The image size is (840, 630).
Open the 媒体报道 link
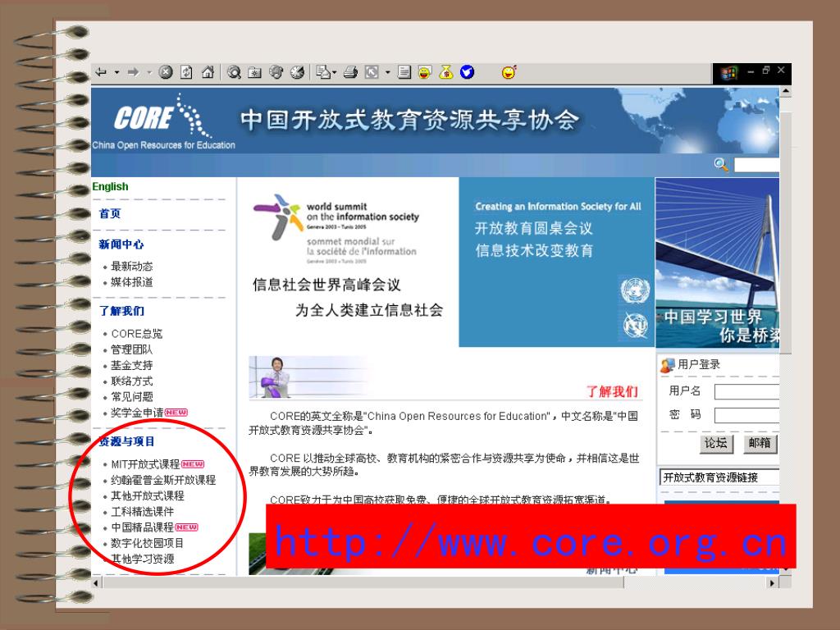tap(132, 282)
